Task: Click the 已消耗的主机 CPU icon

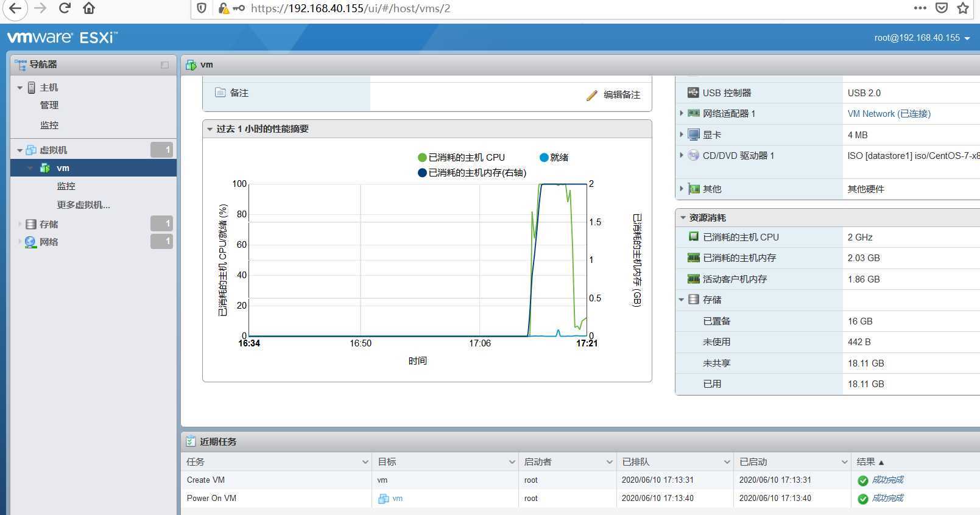Action: coord(693,236)
